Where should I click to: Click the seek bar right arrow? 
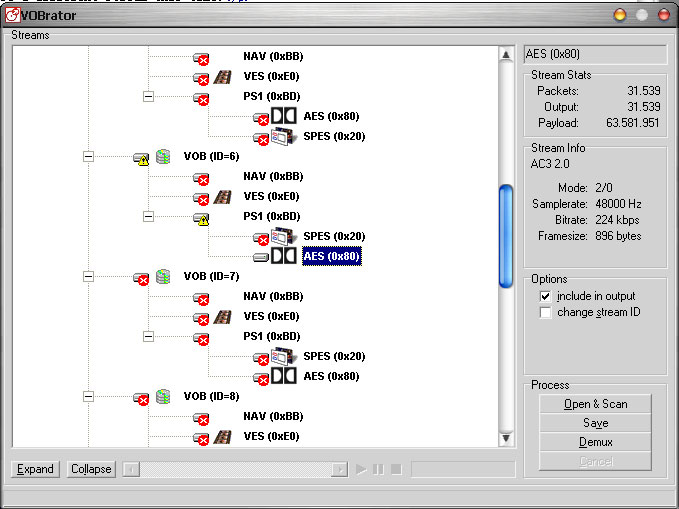click(x=340, y=469)
